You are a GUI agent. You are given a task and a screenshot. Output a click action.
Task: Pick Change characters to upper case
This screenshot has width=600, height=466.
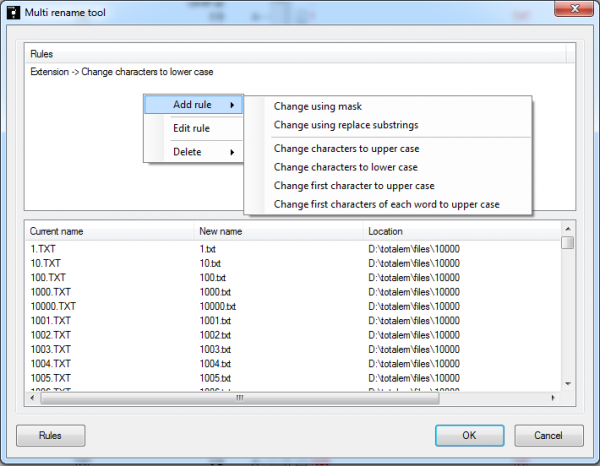tap(346, 149)
